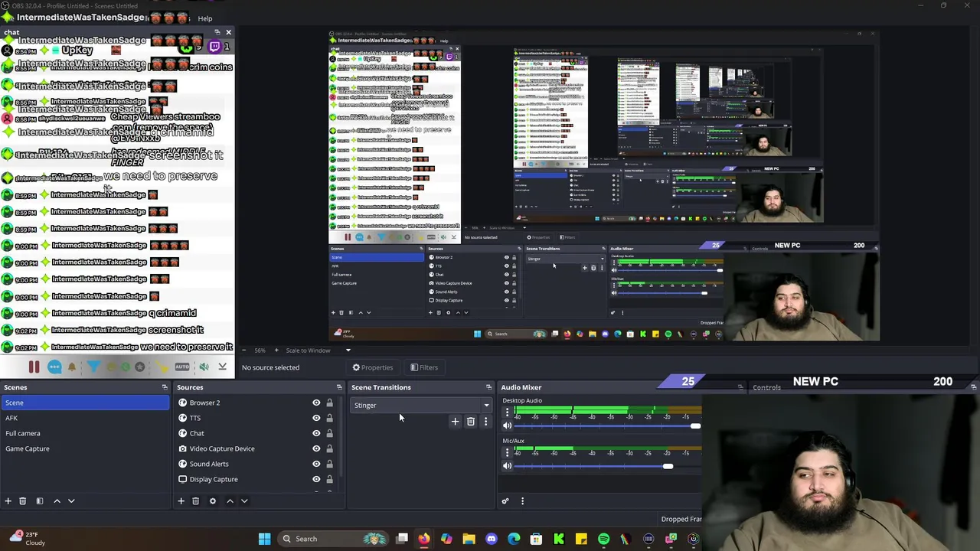Click the blue chat bubble icon

click(x=54, y=367)
